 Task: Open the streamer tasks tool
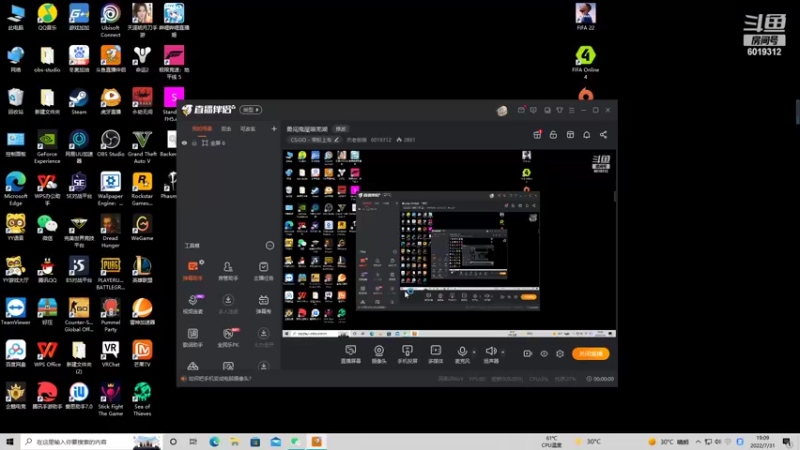pyautogui.click(x=263, y=270)
